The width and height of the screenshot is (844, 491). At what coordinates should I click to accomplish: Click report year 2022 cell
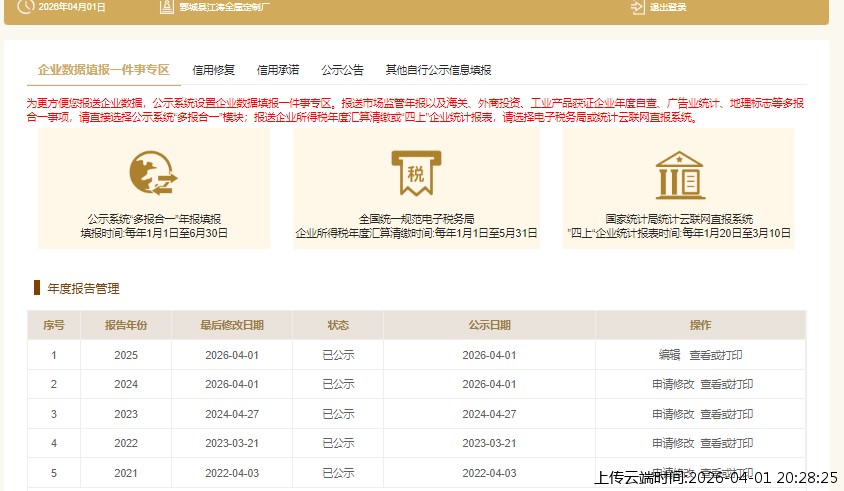point(126,443)
